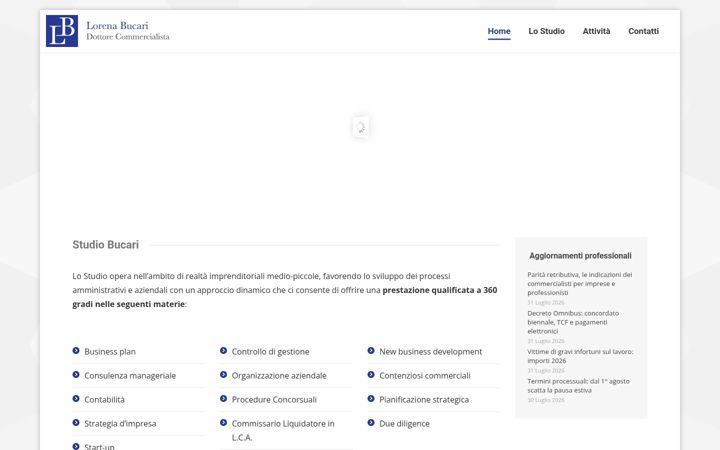
Task: Click the date under the Termini processuali article
Action: pyautogui.click(x=546, y=400)
